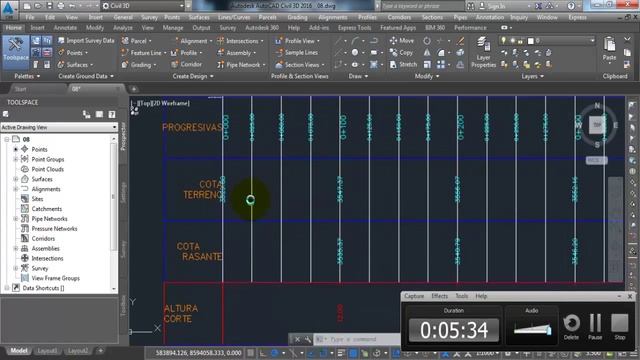640x360 pixels.
Task: Switch to the Layout1 tab
Action: click(x=47, y=351)
